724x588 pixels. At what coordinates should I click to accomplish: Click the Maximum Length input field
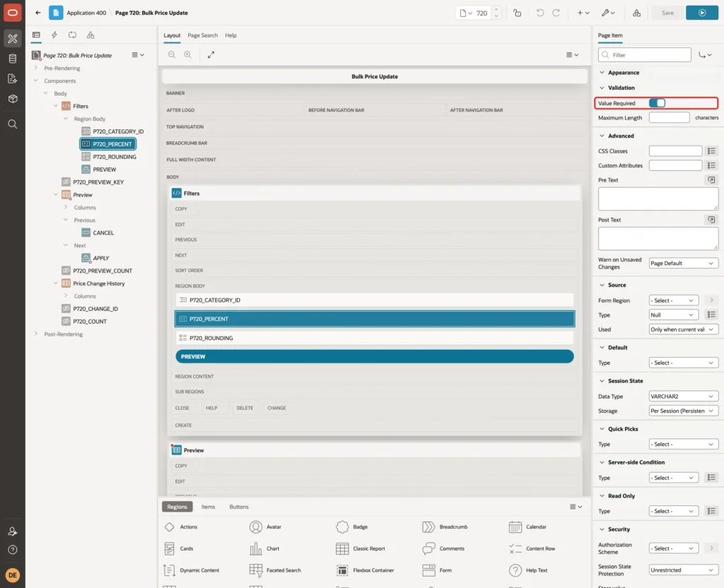tap(669, 118)
